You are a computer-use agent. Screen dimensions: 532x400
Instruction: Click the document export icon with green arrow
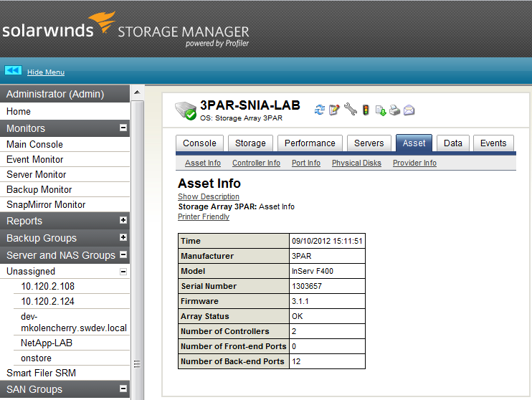381,110
